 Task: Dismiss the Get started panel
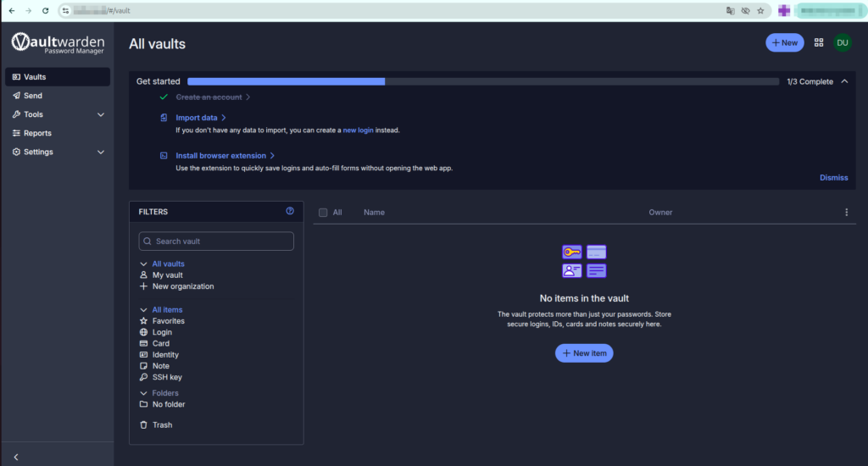(833, 178)
